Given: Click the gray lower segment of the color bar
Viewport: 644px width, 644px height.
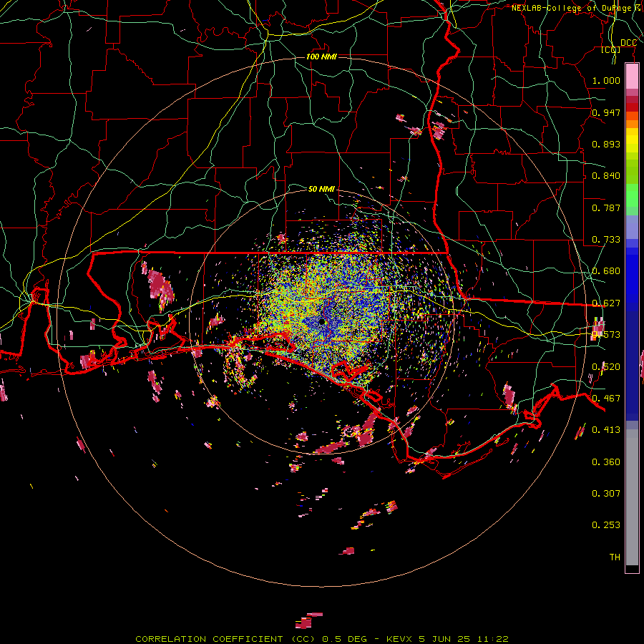Looking at the screenshot, I should [632, 497].
